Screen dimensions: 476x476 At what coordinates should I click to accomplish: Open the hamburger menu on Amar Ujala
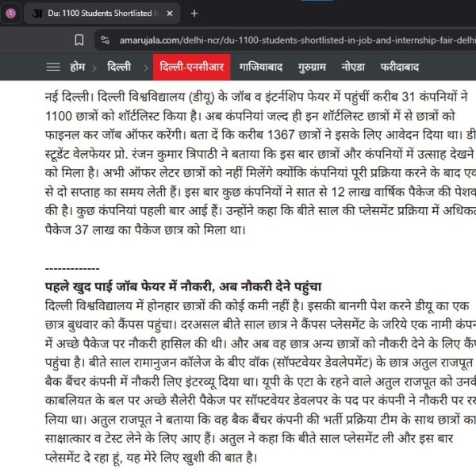click(x=53, y=67)
